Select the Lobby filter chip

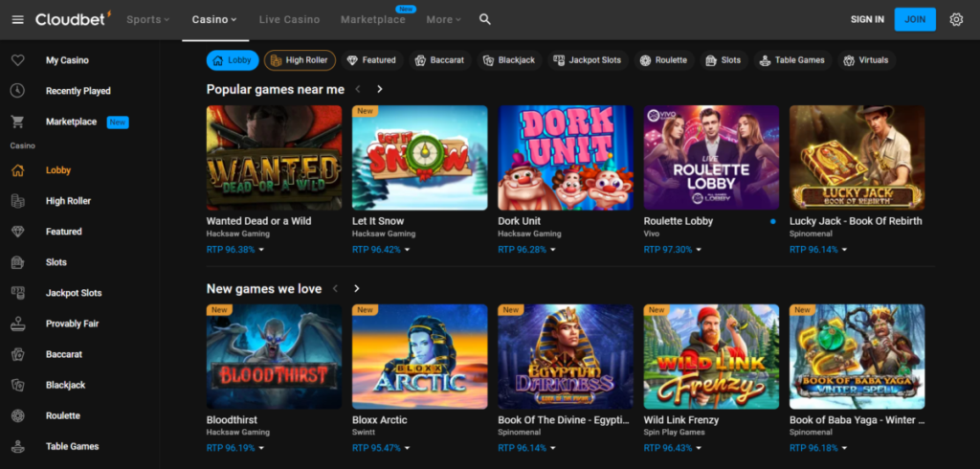(x=233, y=60)
